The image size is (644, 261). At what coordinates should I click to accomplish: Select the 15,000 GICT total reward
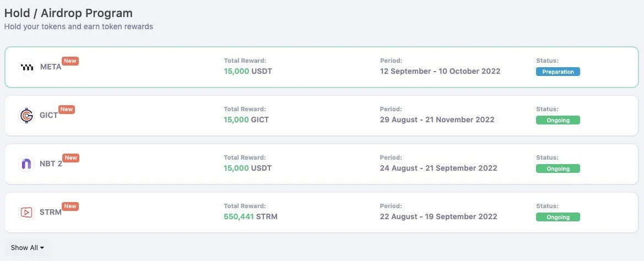point(246,119)
